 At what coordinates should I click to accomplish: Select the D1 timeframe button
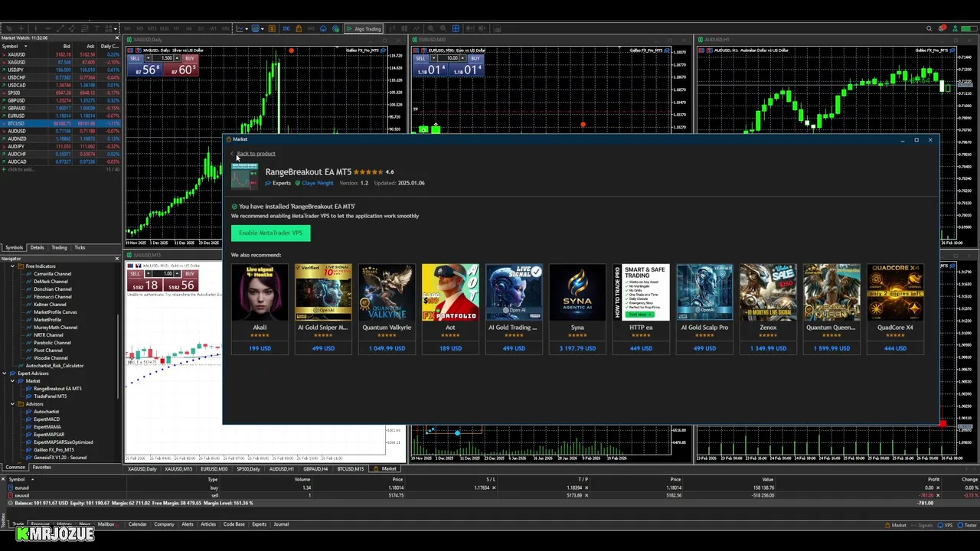tap(201, 29)
